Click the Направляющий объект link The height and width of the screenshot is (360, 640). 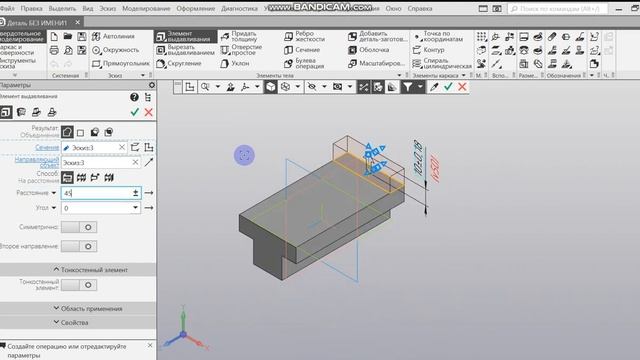click(x=37, y=162)
